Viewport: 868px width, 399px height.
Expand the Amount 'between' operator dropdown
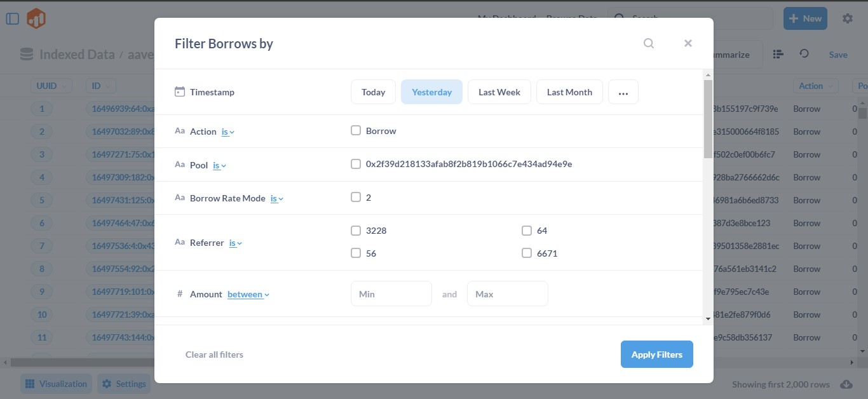pyautogui.click(x=248, y=294)
